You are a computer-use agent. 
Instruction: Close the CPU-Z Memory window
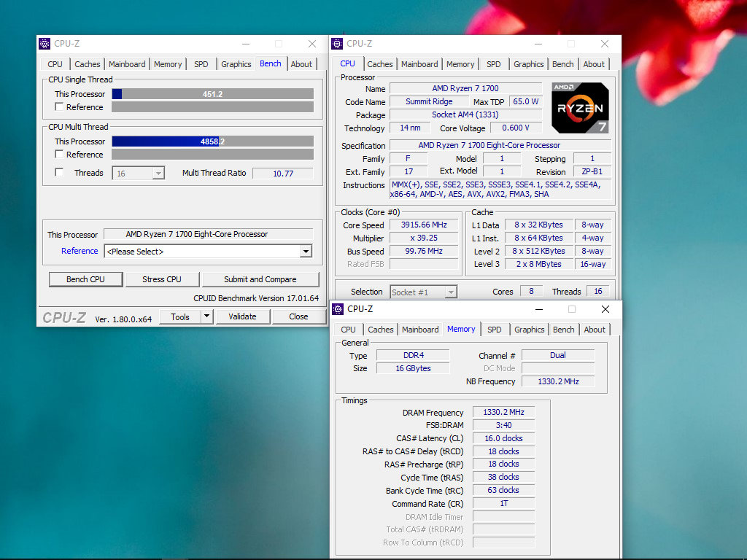point(605,309)
